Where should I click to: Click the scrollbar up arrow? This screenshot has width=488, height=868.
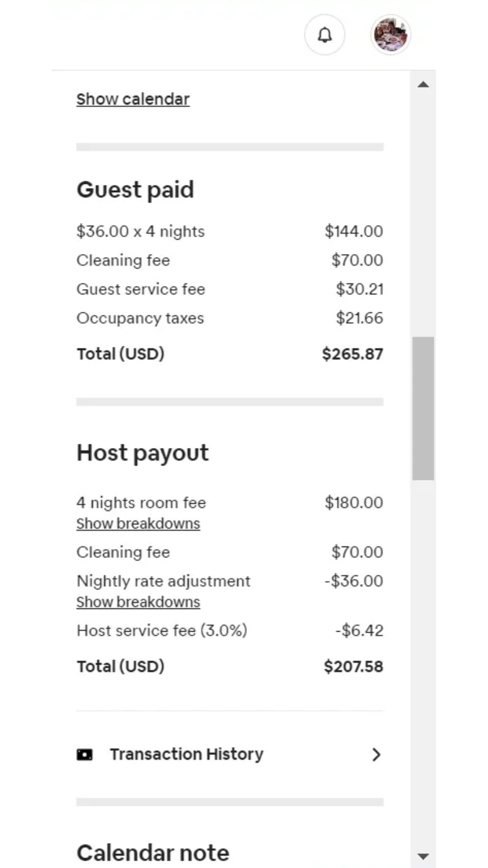(x=423, y=85)
